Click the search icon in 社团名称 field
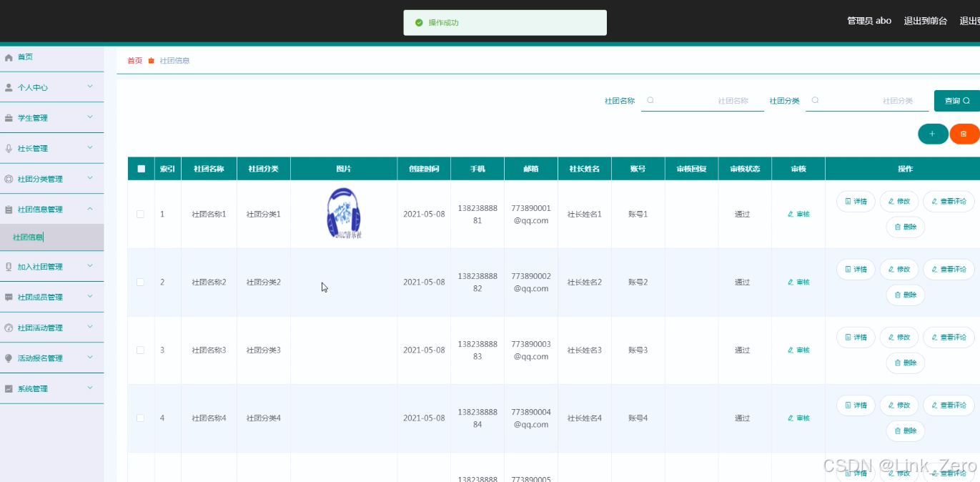The width and height of the screenshot is (980, 482). tap(650, 101)
